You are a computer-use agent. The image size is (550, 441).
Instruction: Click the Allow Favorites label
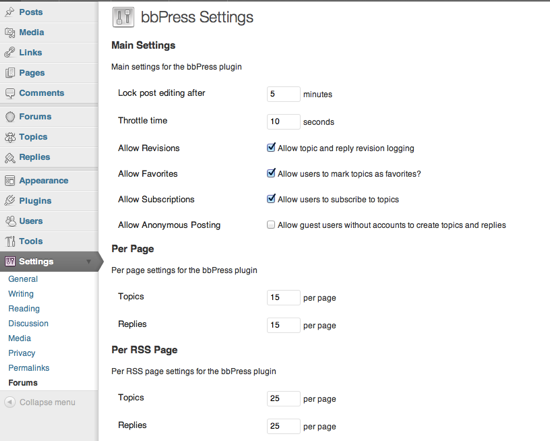point(148,174)
